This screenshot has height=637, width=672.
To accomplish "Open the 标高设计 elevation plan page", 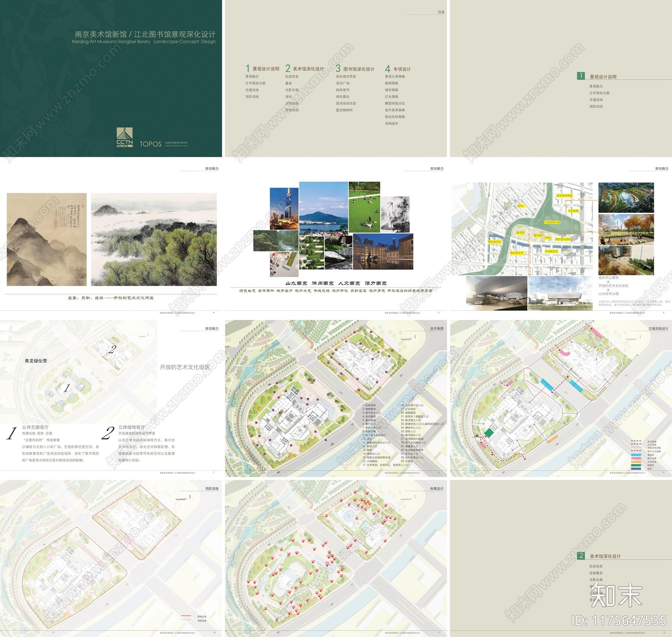I will coord(336,558).
